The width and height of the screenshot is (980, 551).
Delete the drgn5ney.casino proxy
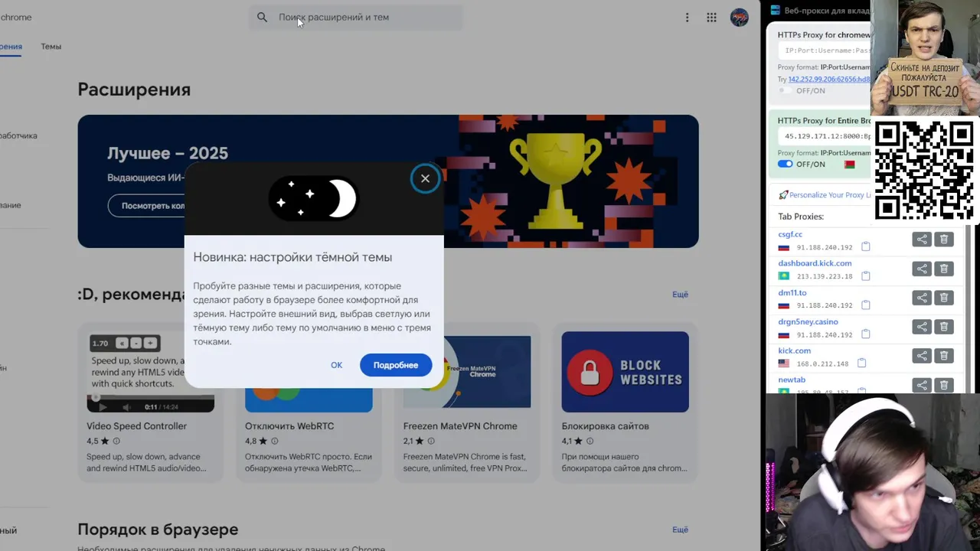tap(944, 327)
